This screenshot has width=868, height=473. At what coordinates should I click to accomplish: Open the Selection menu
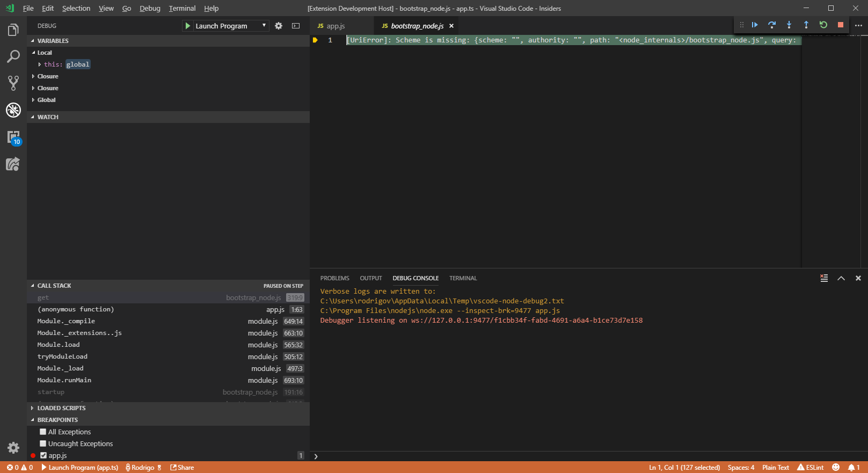click(76, 8)
